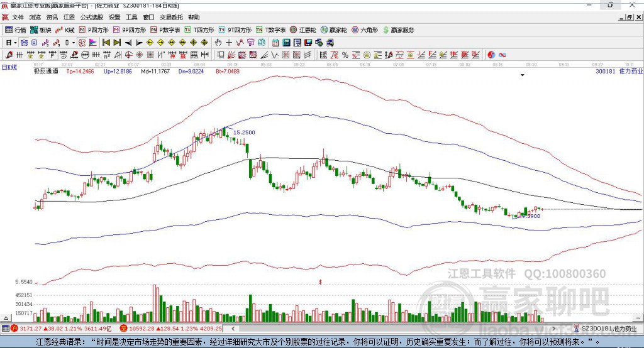Click the bottom scrollbar left arrow
Image resolution: width=644 pixels, height=348 pixels.
[233, 329]
